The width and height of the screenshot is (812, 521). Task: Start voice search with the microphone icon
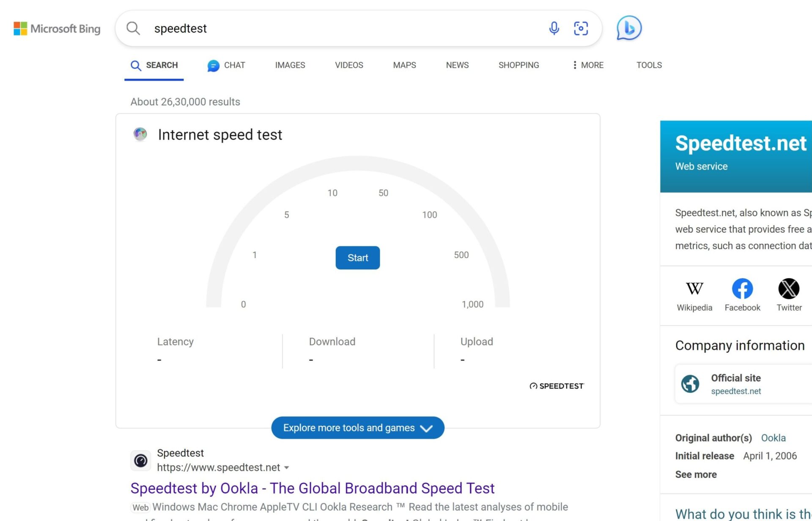(554, 28)
